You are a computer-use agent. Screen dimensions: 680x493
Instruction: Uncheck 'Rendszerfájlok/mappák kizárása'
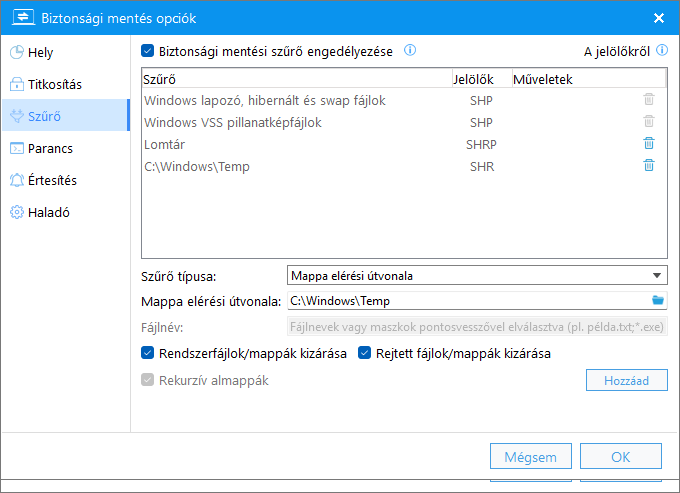click(x=147, y=353)
